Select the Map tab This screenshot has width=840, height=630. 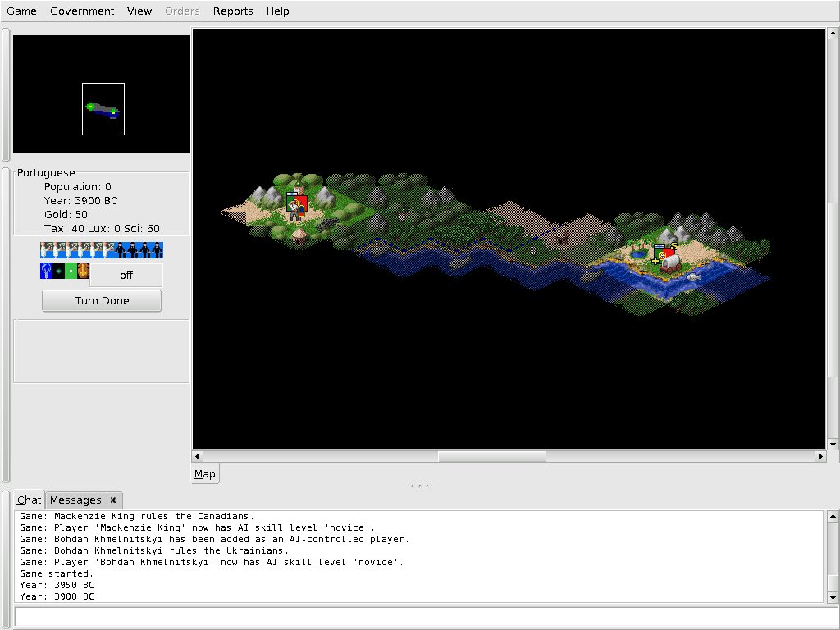[204, 473]
